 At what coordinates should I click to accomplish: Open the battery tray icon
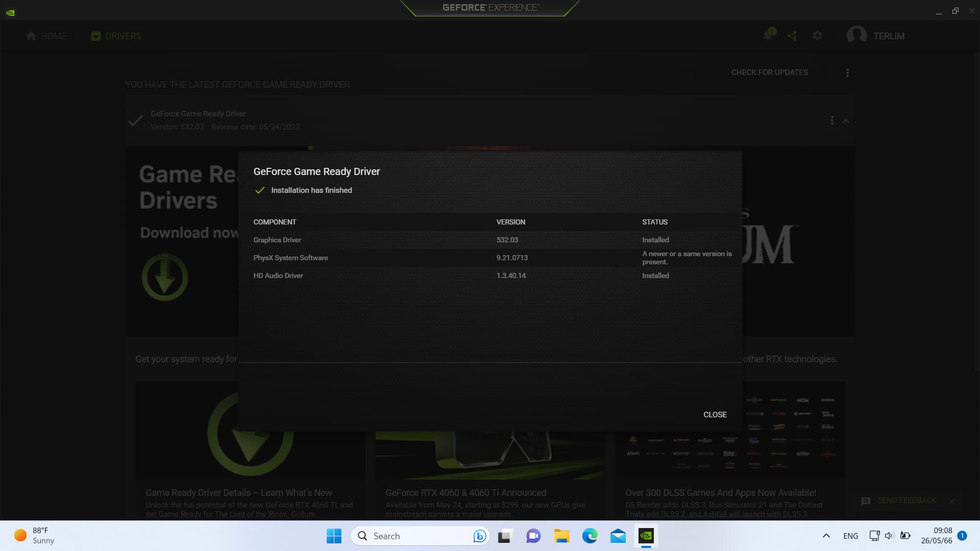point(905,536)
